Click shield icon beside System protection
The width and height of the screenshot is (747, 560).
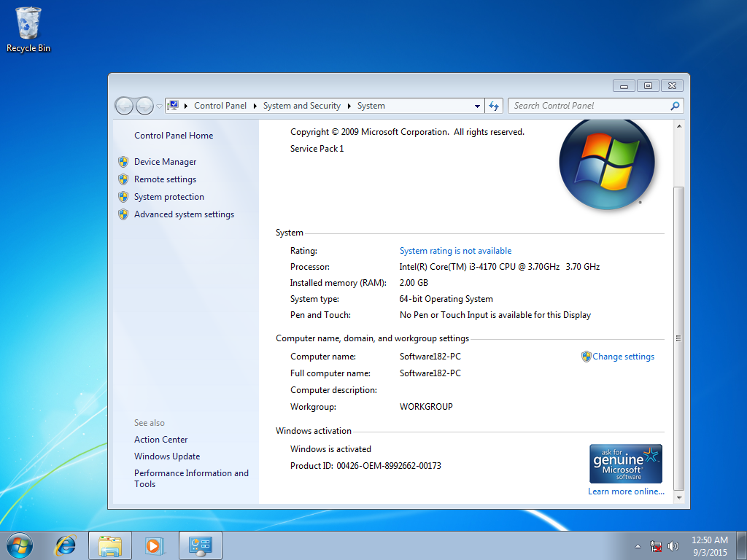pyautogui.click(x=123, y=197)
